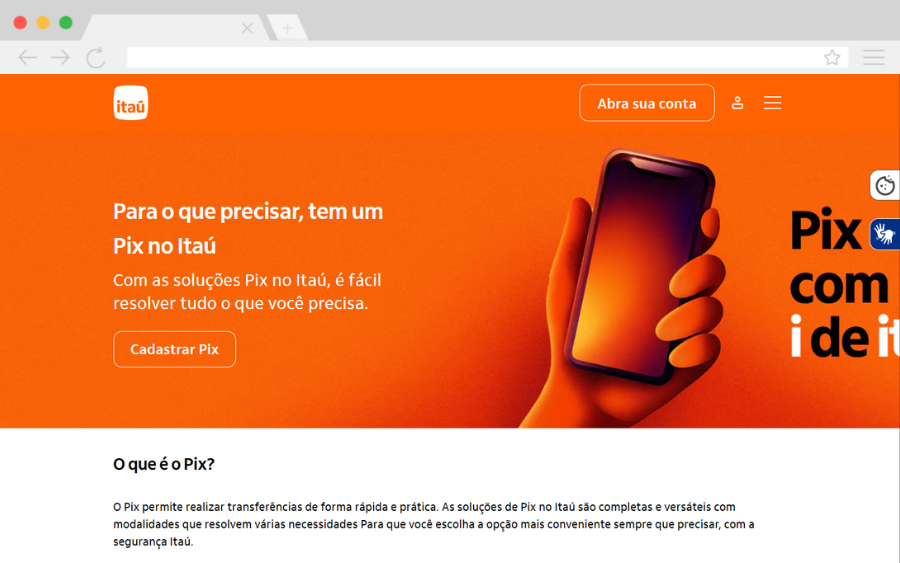Open the user login profile icon
Screen dimensions: 900x563
[x=738, y=103]
